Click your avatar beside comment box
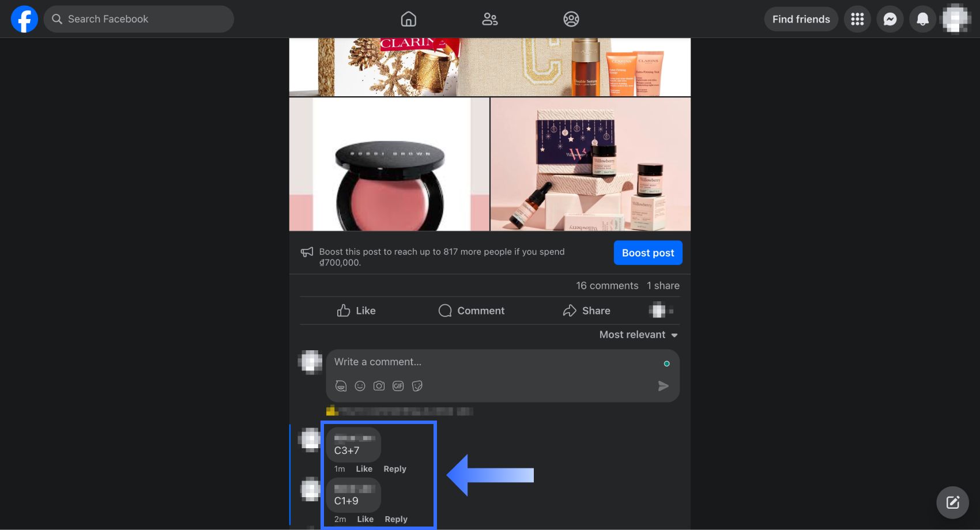The image size is (980, 530). (310, 362)
